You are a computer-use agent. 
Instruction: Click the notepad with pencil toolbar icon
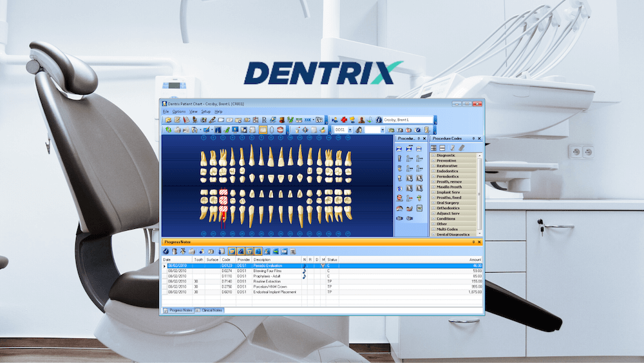point(177,120)
